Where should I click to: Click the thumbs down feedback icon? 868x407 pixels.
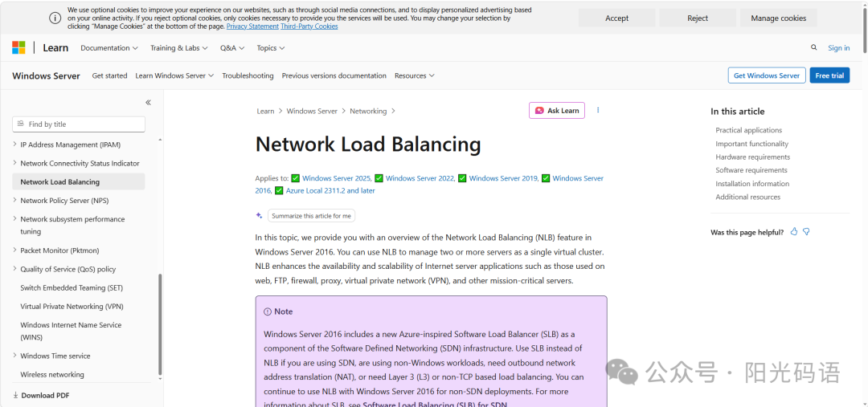[x=807, y=232]
